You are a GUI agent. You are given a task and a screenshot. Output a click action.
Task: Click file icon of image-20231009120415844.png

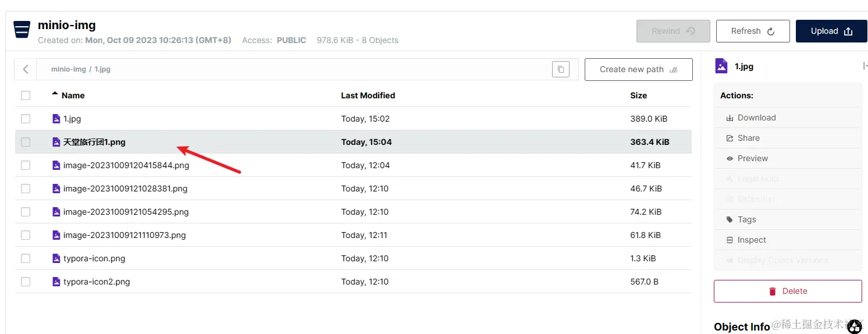pyautogui.click(x=56, y=165)
